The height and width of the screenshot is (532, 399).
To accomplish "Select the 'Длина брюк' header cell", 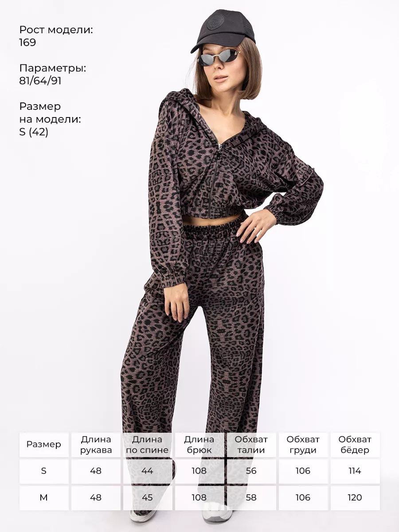I will point(199,445).
